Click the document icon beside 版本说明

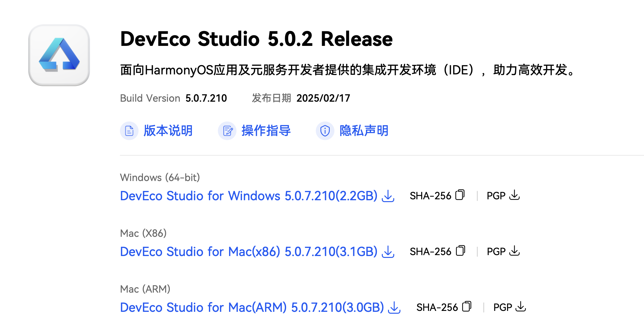pos(129,131)
